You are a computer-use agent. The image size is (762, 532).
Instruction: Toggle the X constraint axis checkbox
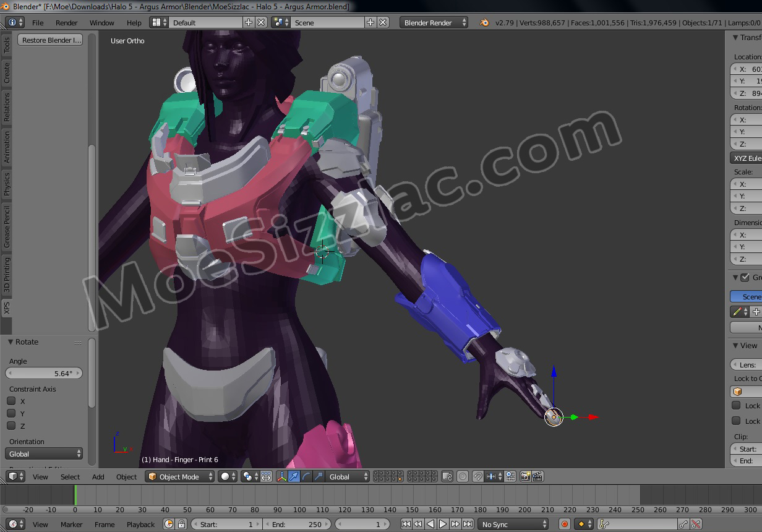pos(11,401)
